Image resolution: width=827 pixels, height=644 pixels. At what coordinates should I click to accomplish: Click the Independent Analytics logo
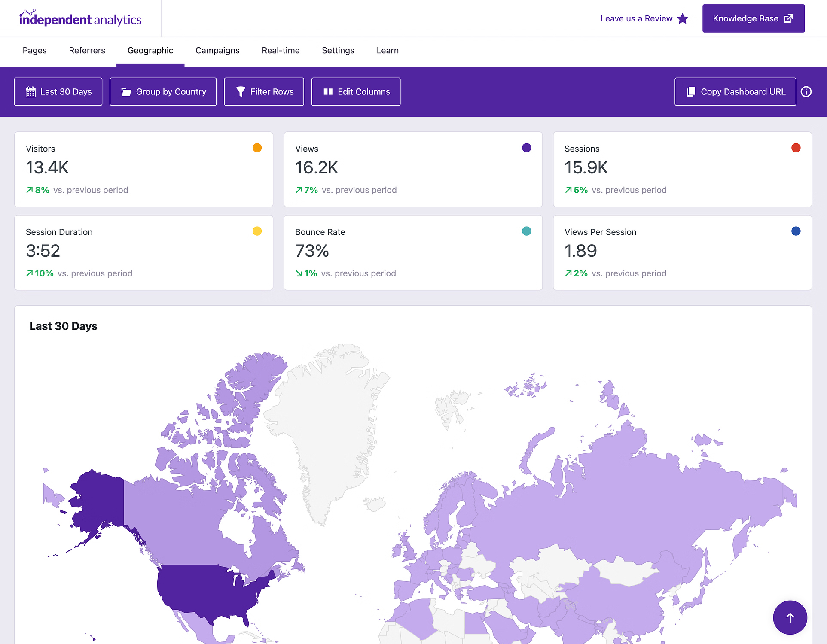tap(80, 18)
